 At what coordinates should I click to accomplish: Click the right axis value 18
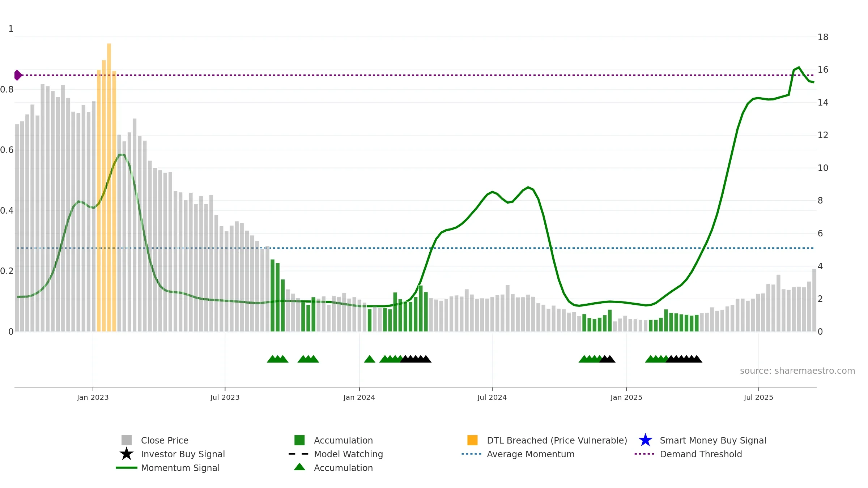coord(823,37)
